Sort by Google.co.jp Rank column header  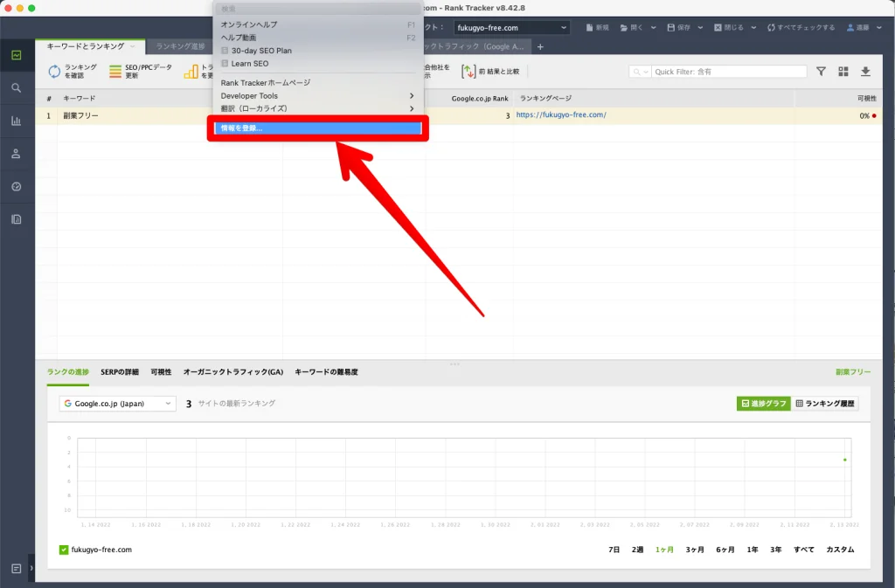click(480, 98)
